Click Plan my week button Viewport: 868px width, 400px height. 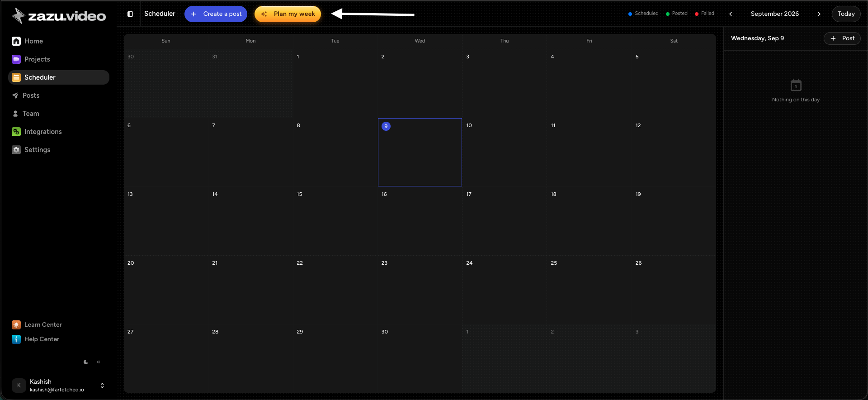[288, 14]
